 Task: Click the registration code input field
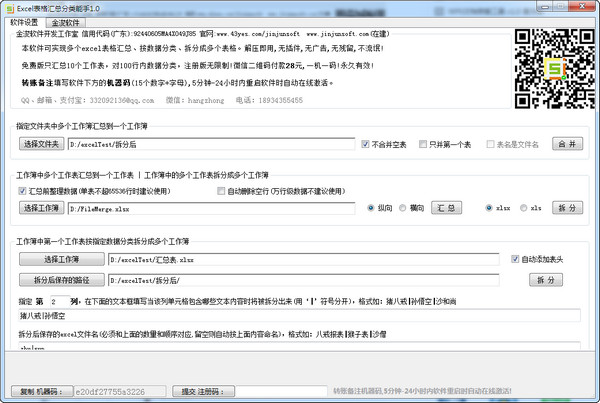click(x=281, y=391)
